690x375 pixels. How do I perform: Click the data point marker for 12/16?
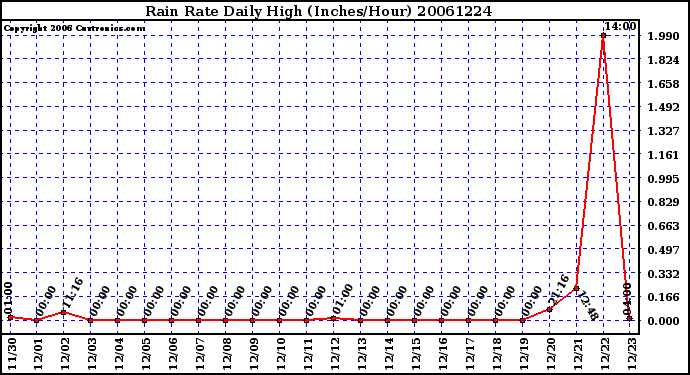coord(441,320)
